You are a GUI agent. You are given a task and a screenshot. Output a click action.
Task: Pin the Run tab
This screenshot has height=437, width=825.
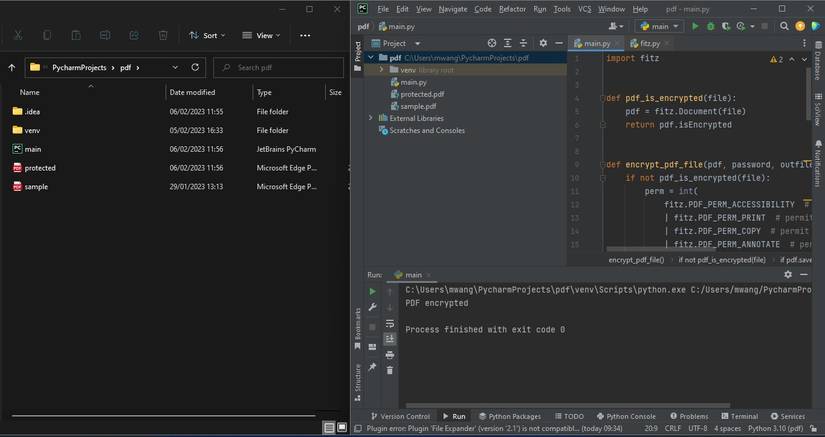click(x=373, y=367)
